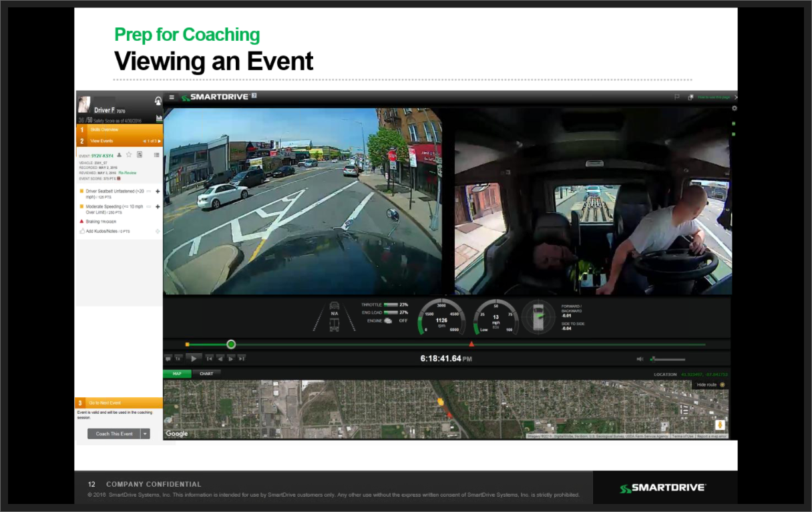Click the Re-Review link
This screenshot has height=512, width=812.
tap(128, 173)
